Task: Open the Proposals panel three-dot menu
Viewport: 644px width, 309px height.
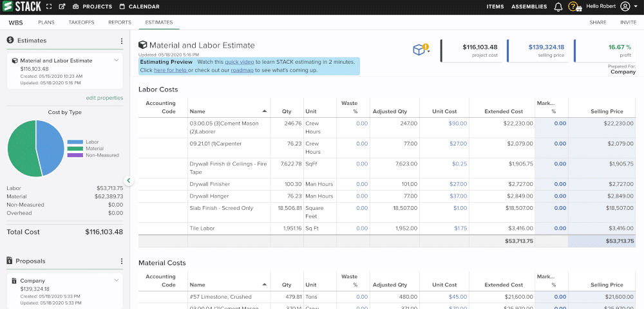Action: click(122, 261)
